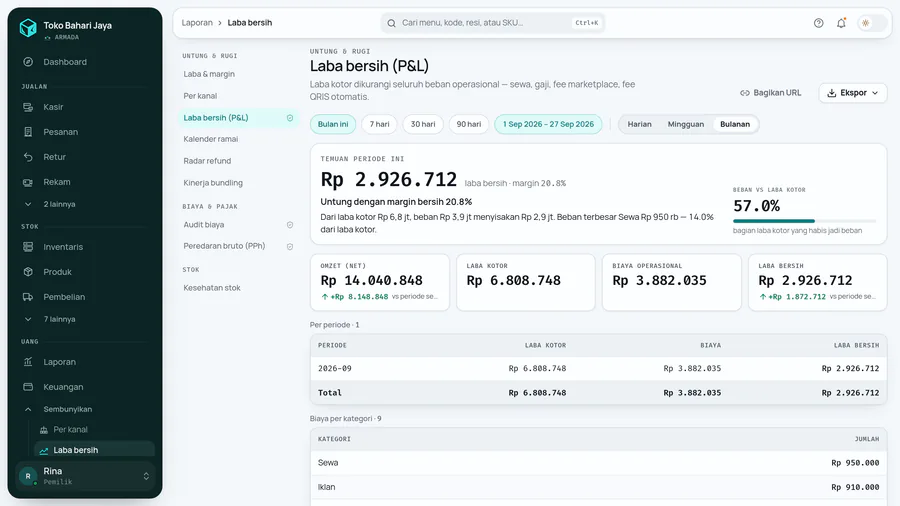Click the Bagikan URL button
Viewport: 900px width, 506px height.
(x=770, y=93)
